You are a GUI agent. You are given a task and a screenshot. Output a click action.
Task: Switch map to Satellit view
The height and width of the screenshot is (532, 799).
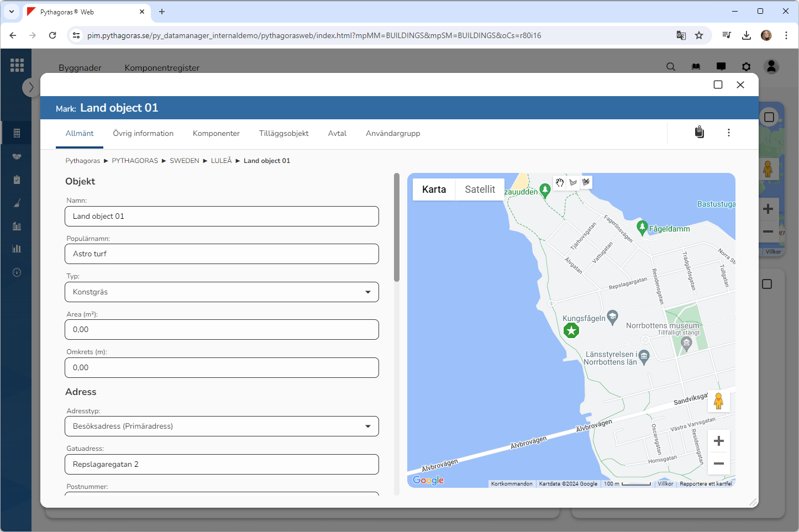tap(480, 189)
